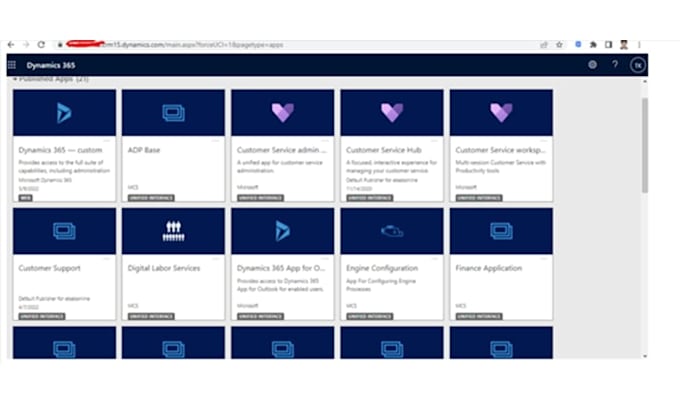Click the browser address bar URL
Screen dimensions: 680x420
tap(193, 44)
